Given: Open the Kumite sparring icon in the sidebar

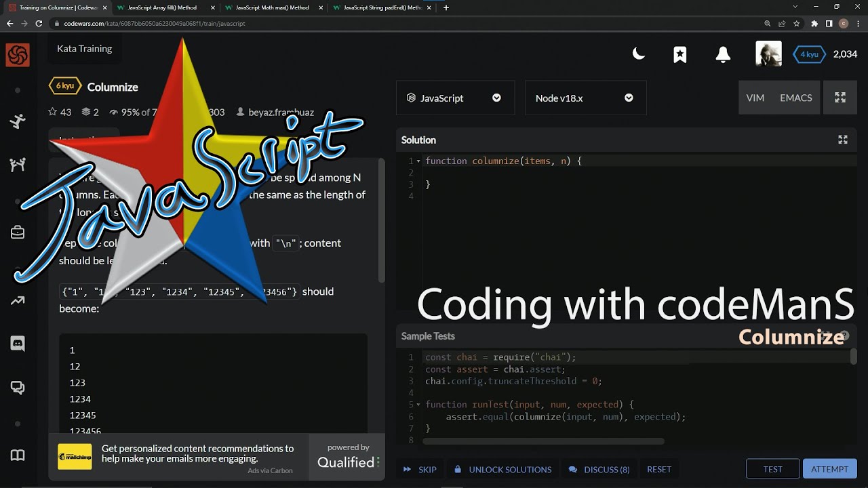Looking at the screenshot, I should click(18, 165).
